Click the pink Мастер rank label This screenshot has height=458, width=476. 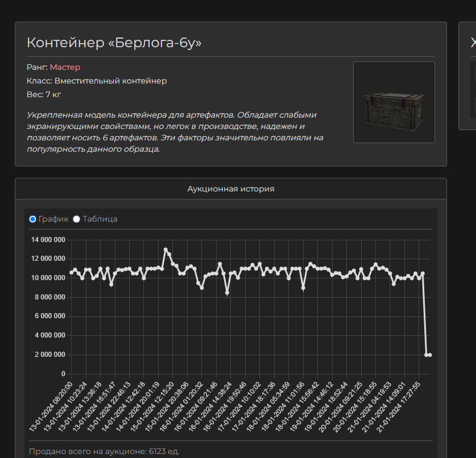click(x=65, y=67)
